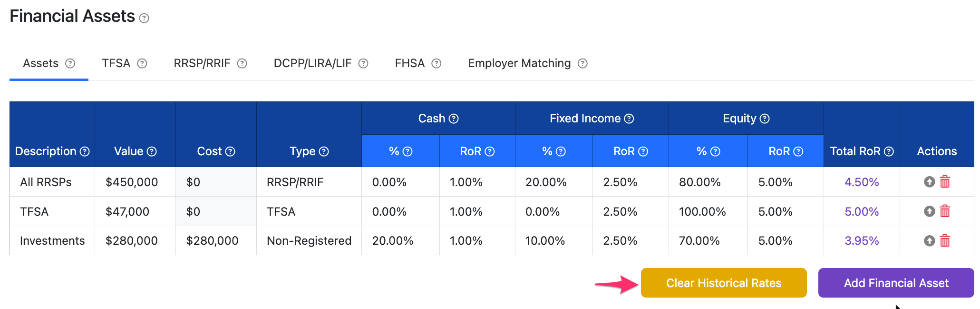980x309 pixels.
Task: Click Add Financial Asset button
Action: tap(896, 283)
